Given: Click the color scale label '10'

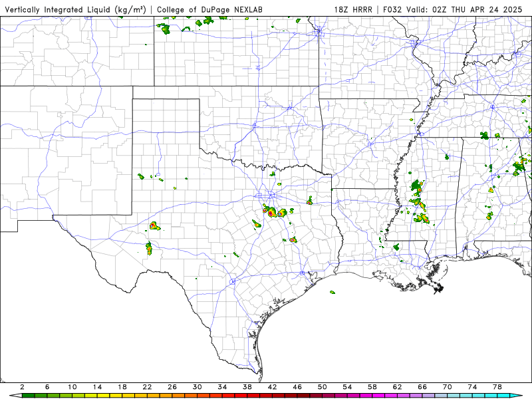Looking at the screenshot, I should (x=72, y=387).
